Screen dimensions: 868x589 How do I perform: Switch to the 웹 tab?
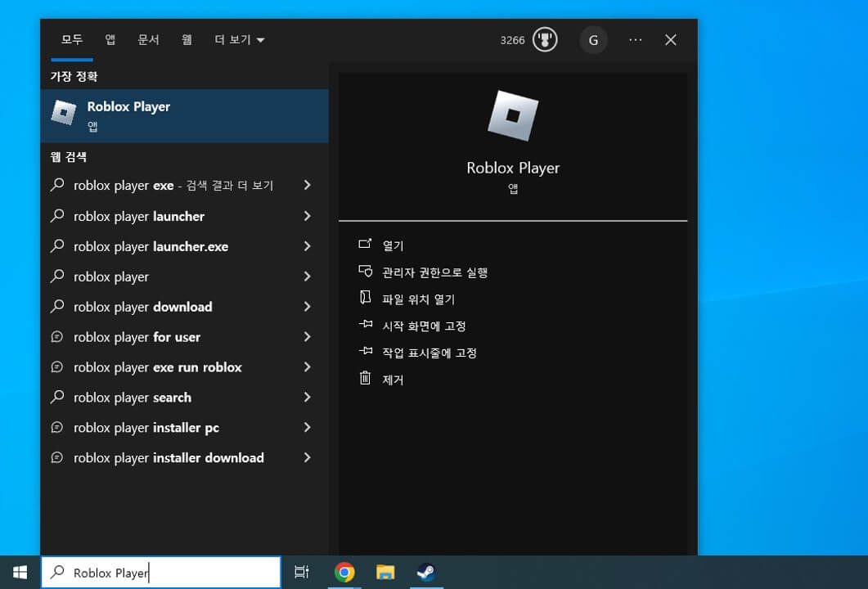[x=187, y=40]
